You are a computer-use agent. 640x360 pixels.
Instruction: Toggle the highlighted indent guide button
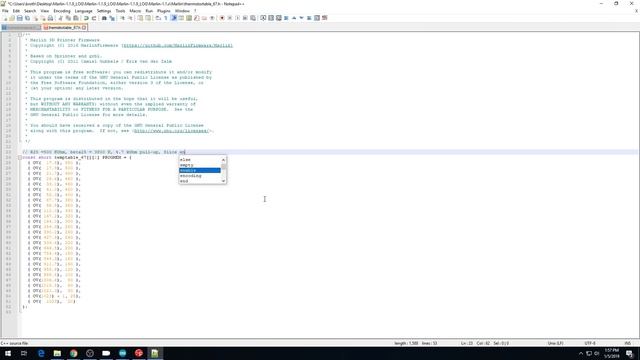pos(173,18)
